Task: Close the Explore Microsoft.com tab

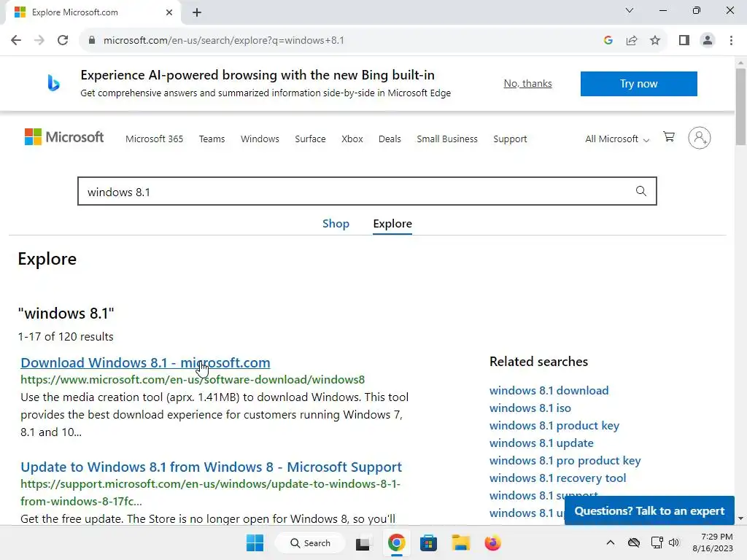Action: pos(169,12)
